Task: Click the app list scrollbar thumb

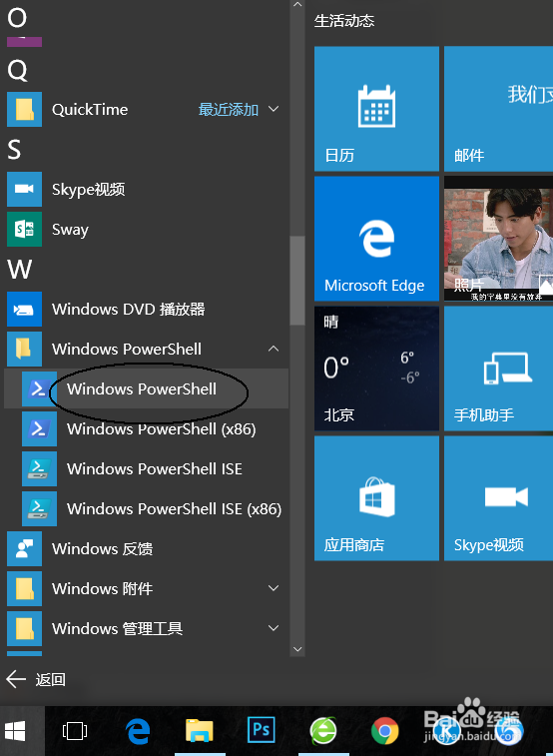Action: [297, 281]
